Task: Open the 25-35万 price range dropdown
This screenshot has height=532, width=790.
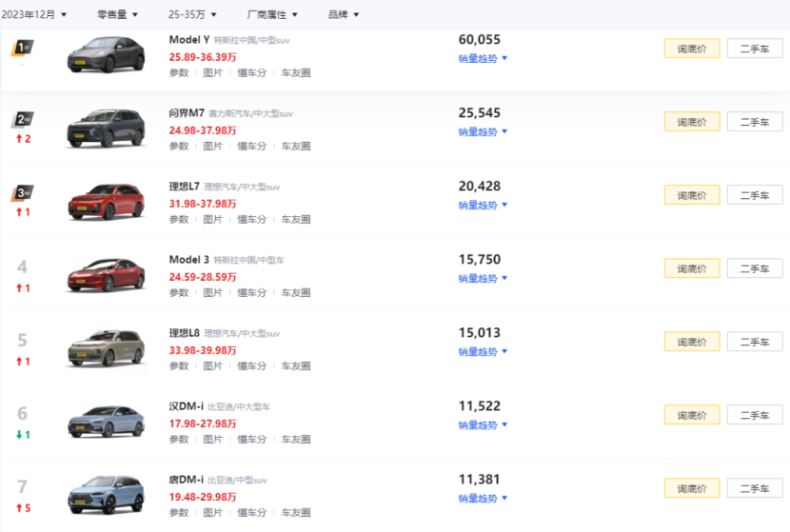Action: tap(192, 14)
